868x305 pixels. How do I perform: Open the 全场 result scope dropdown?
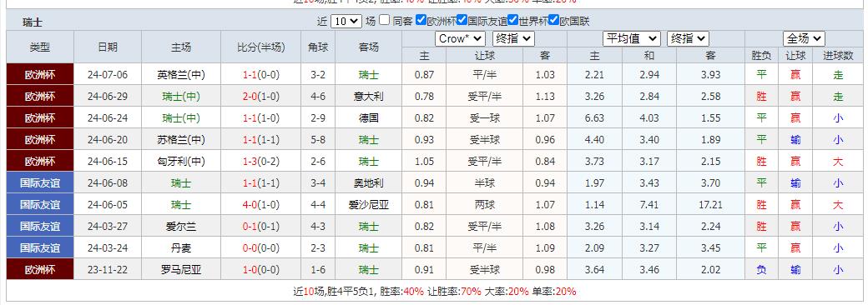804,38
